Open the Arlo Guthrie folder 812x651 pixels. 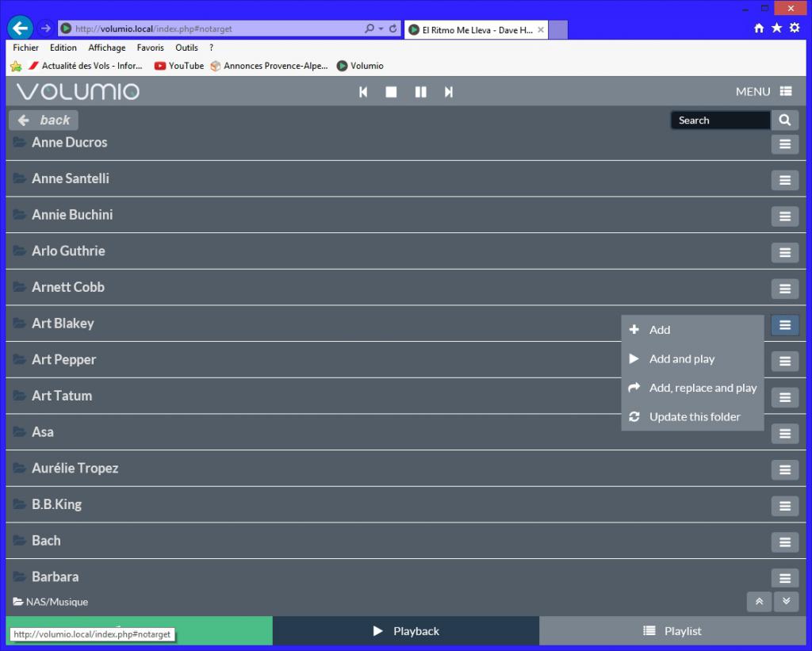68,251
